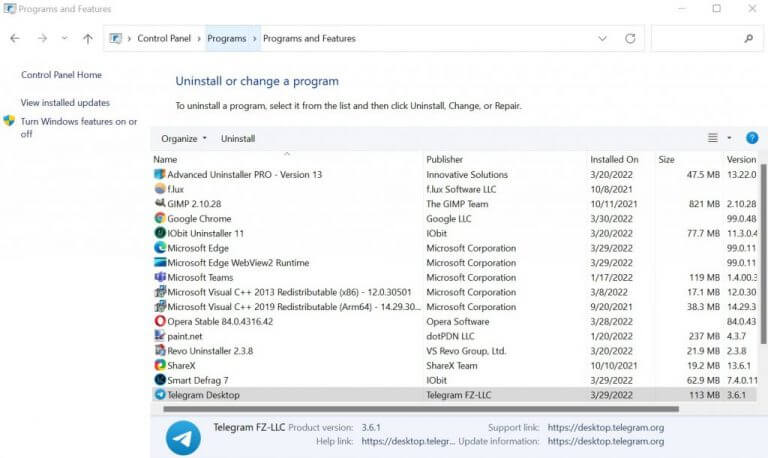Click the Programs breadcrumb
The height and width of the screenshot is (458, 768).
click(226, 38)
